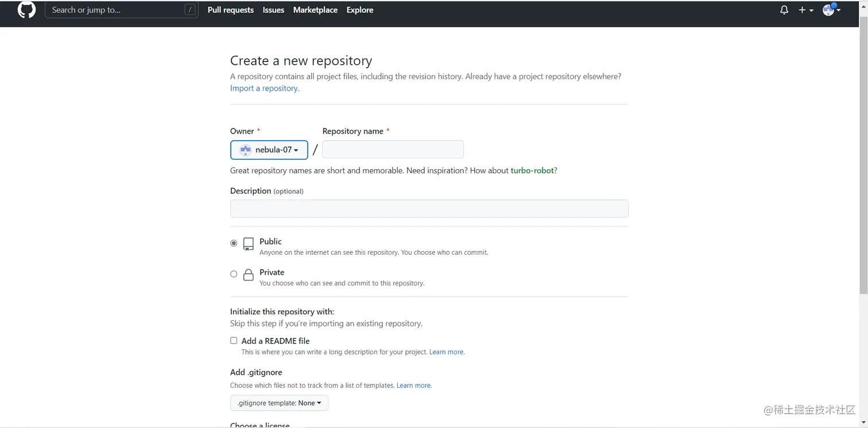The image size is (868, 428).
Task: Open the plus create-new menu
Action: [805, 10]
